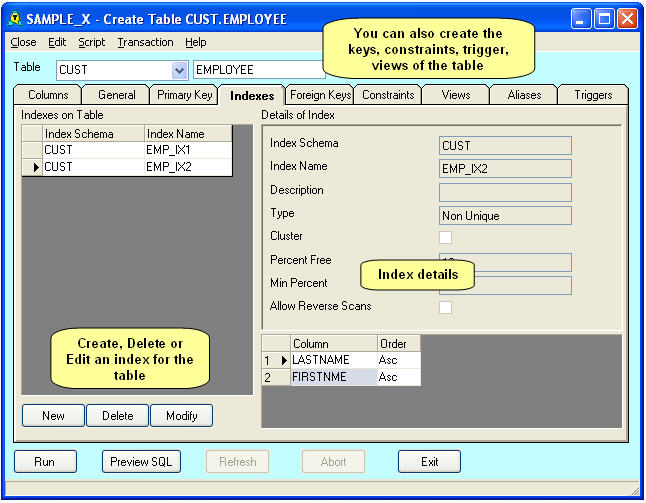Open the Views tab
This screenshot has width=646, height=503.
pyautogui.click(x=456, y=95)
